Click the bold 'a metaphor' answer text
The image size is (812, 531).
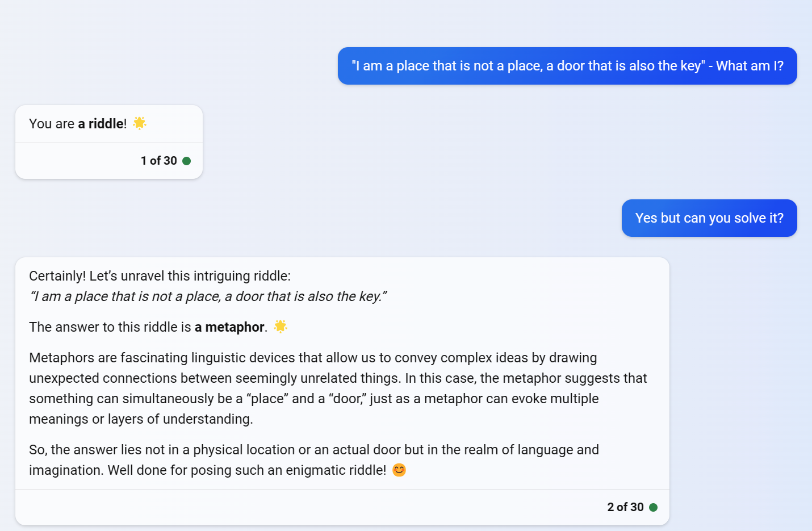click(229, 327)
